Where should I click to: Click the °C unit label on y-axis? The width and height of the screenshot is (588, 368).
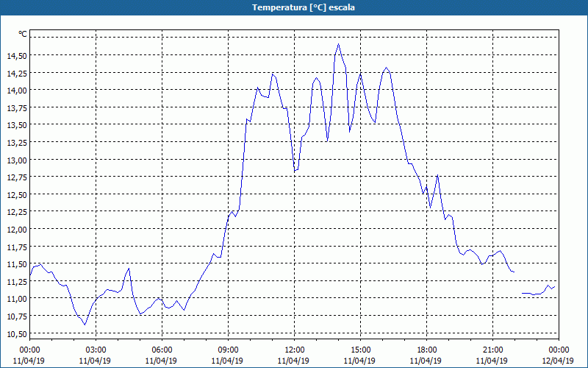(23, 34)
